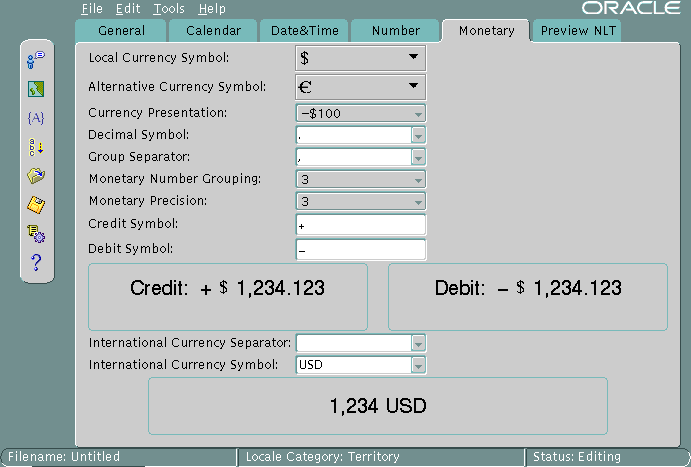Switch to the Preview NLT tab
The height and width of the screenshot is (467, 691).
click(x=577, y=31)
